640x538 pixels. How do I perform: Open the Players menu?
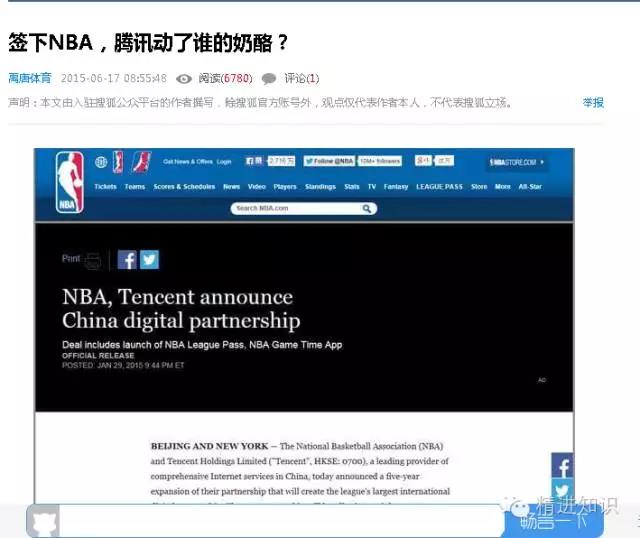285,187
